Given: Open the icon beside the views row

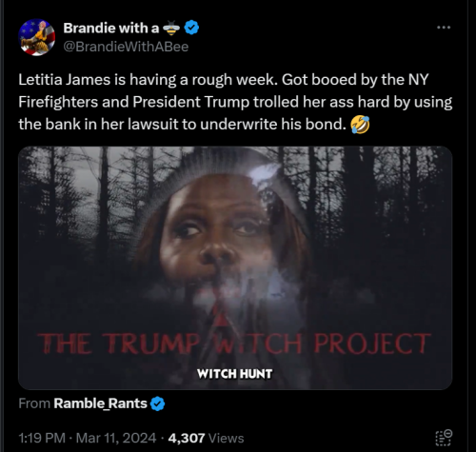Looking at the screenshot, I should point(444,438).
